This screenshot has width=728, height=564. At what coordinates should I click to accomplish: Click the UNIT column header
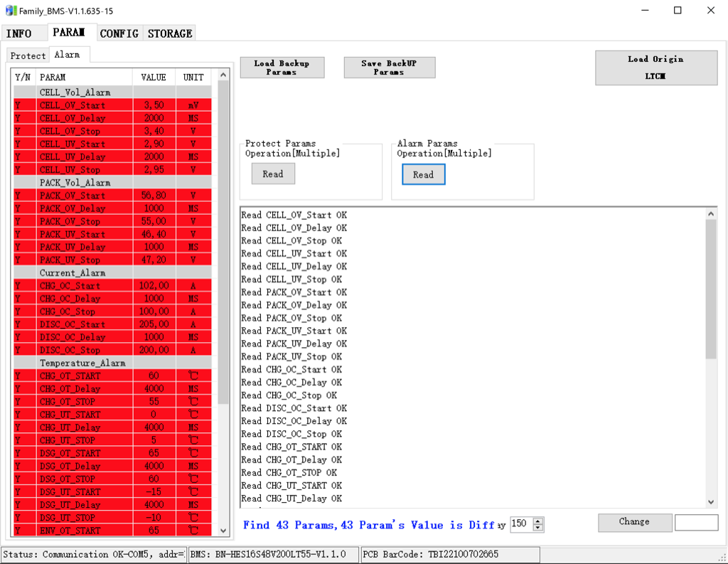coord(193,77)
